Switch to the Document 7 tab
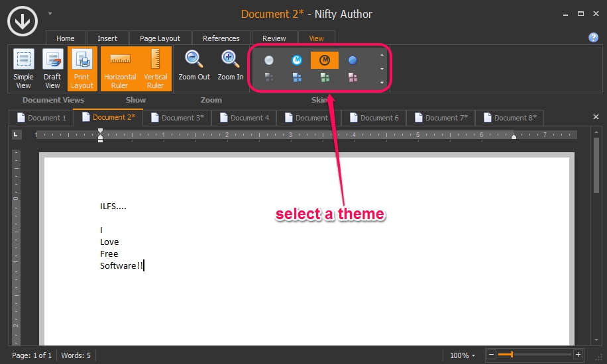 point(441,118)
